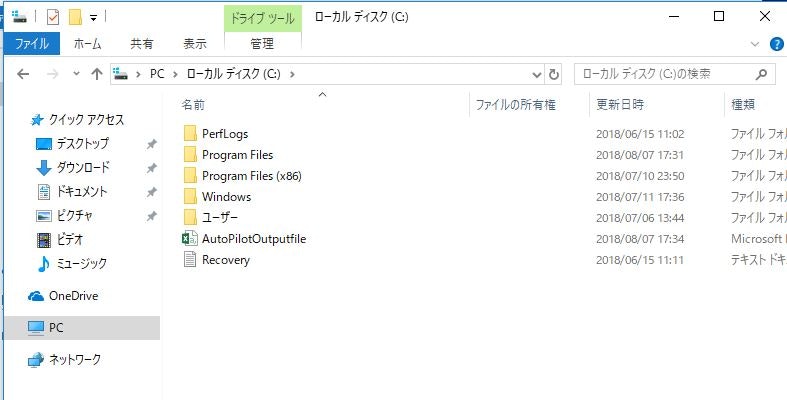Image resolution: width=787 pixels, height=400 pixels.
Task: Go forward with the right arrow
Action: (x=52, y=74)
